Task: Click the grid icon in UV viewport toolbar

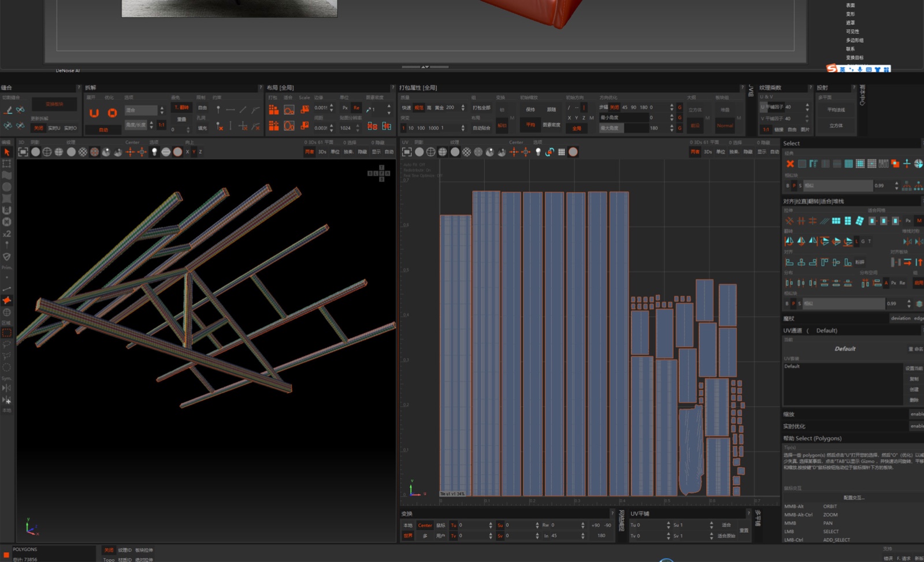Action: (x=561, y=152)
